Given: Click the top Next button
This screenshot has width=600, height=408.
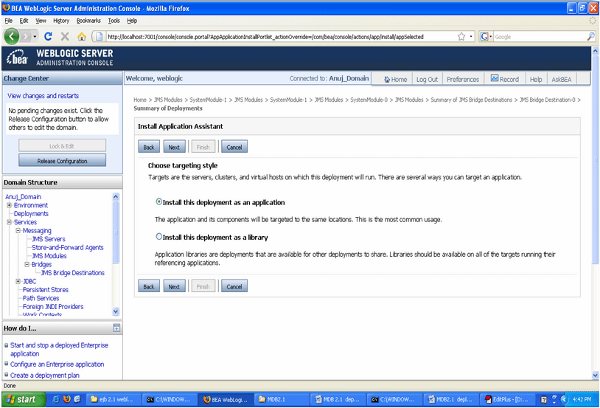Looking at the screenshot, I should 174,147.
